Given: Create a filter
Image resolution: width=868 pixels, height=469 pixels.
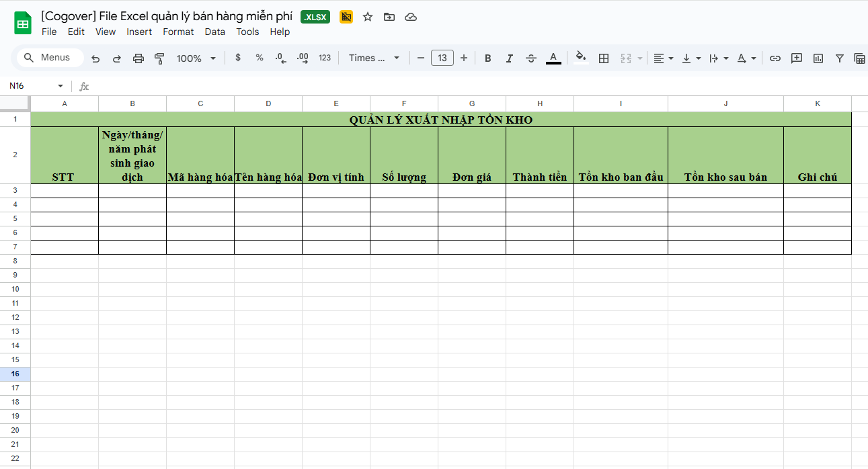Looking at the screenshot, I should (840, 58).
